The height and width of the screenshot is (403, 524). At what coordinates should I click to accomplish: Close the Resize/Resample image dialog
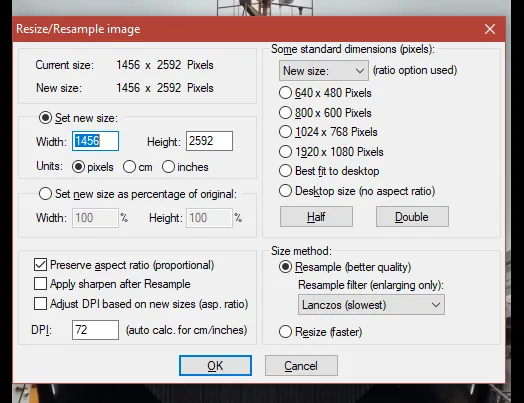point(490,29)
